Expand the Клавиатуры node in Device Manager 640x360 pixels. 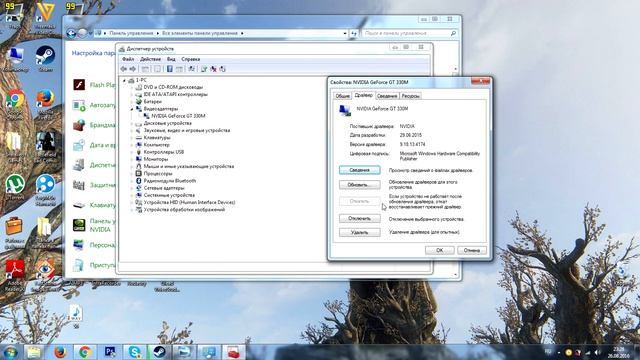coord(131,138)
